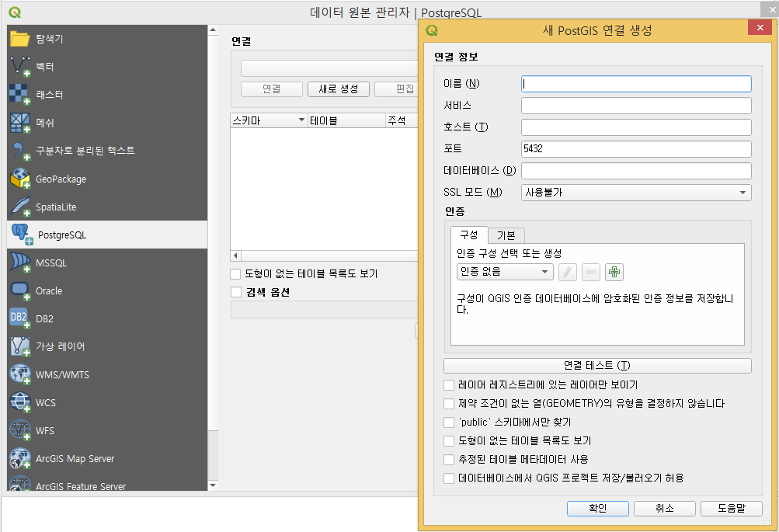This screenshot has width=779, height=532.
Task: Select the DB2 icon
Action: point(20,318)
